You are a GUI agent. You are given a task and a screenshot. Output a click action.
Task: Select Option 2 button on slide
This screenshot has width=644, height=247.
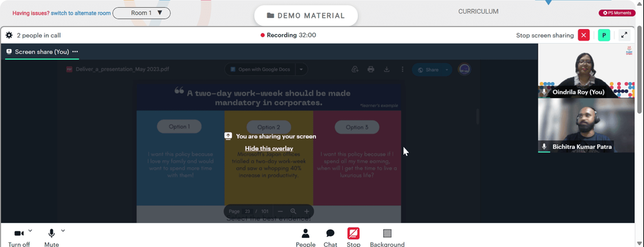pyautogui.click(x=269, y=127)
